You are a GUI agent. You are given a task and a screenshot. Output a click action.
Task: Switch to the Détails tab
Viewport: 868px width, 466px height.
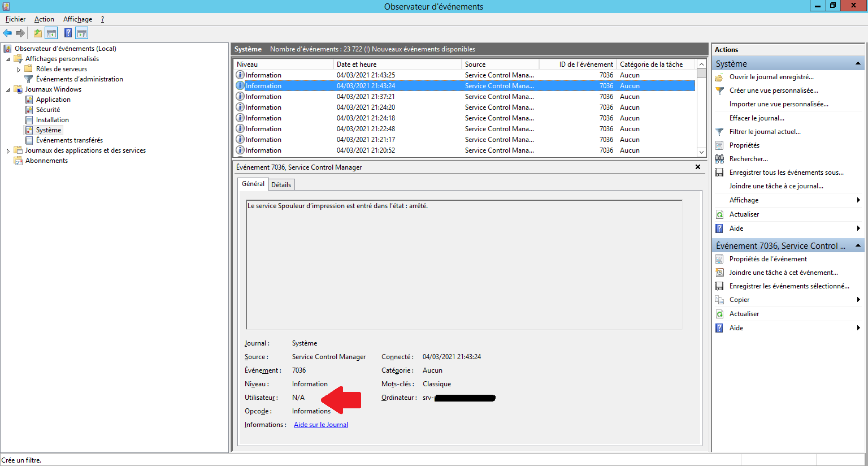[x=281, y=185]
